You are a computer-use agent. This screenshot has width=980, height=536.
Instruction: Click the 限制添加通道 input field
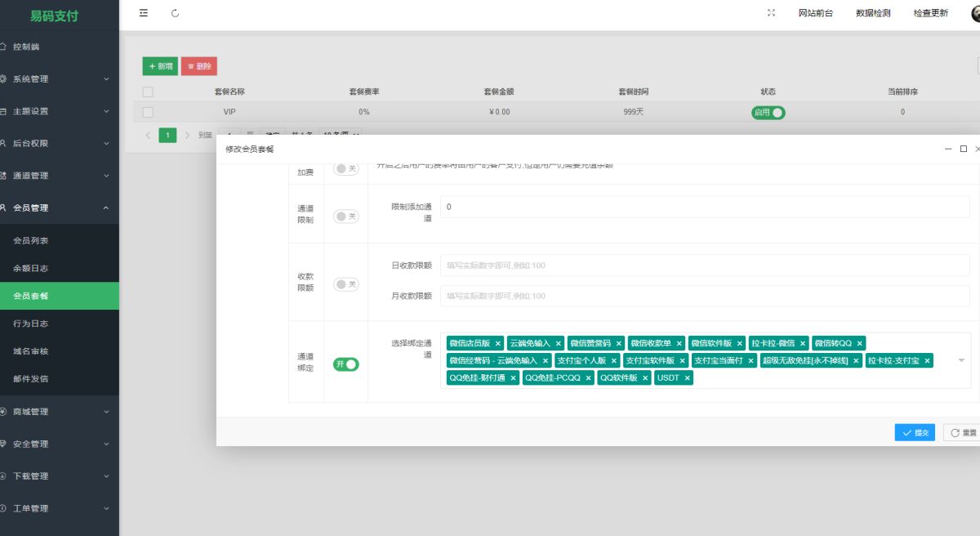(705, 208)
